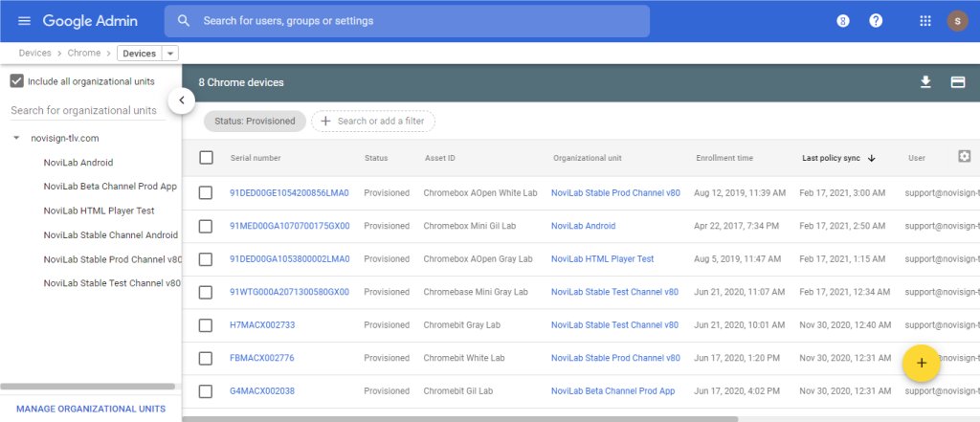Screen dimensions: 980x422
Task: Open the column settings gear
Action: pyautogui.click(x=964, y=156)
